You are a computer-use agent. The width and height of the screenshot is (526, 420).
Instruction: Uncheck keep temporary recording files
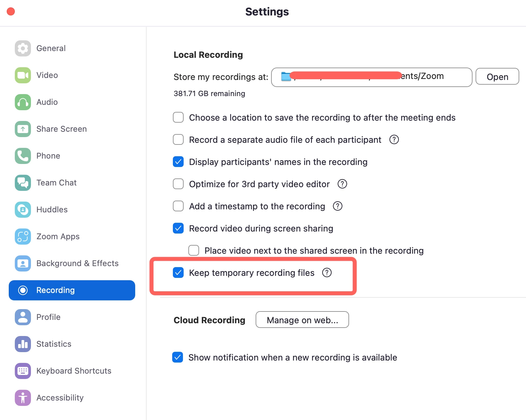[178, 272]
